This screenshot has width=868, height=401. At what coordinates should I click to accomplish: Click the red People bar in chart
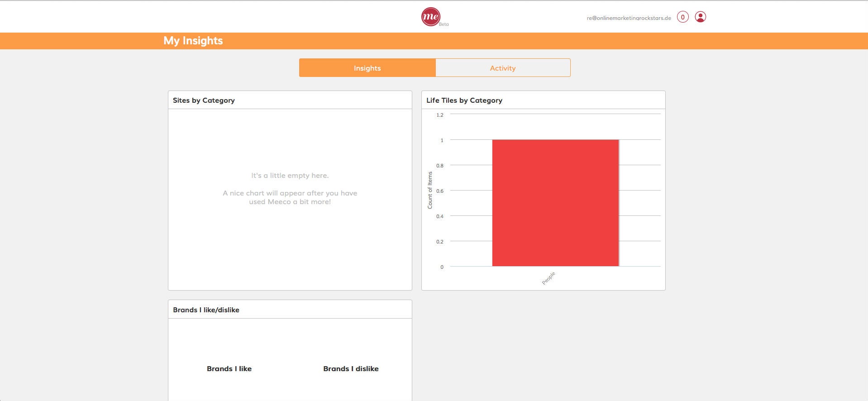click(x=555, y=203)
